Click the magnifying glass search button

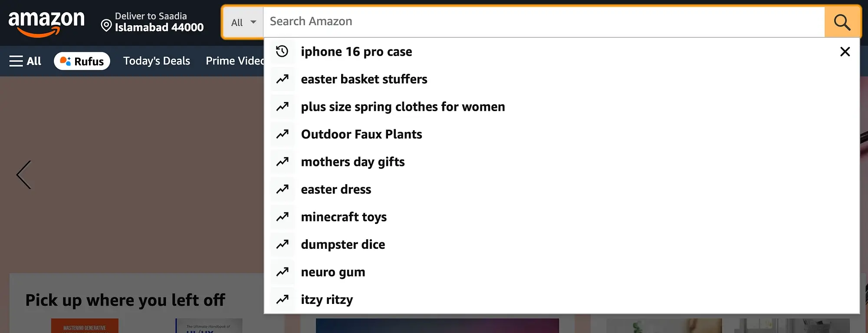point(842,22)
